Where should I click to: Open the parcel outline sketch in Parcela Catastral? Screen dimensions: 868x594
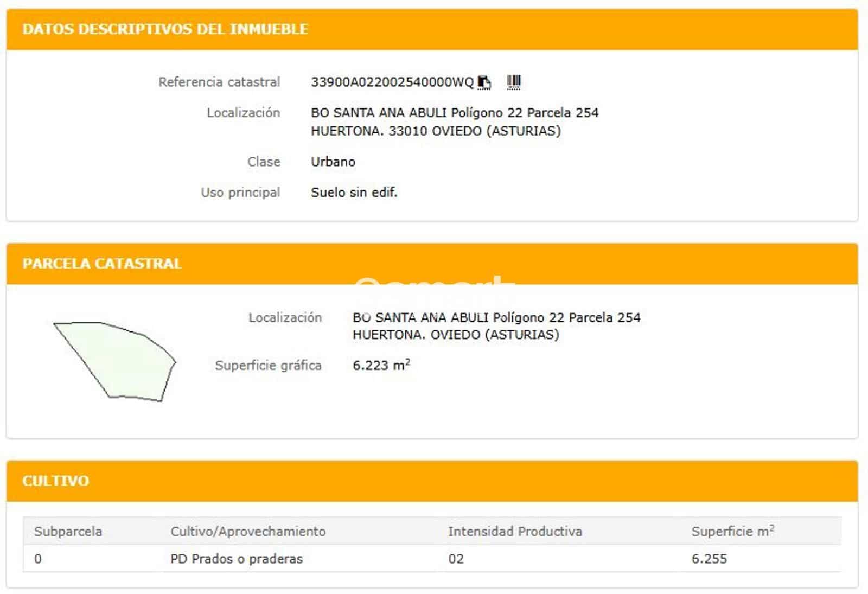(114, 361)
